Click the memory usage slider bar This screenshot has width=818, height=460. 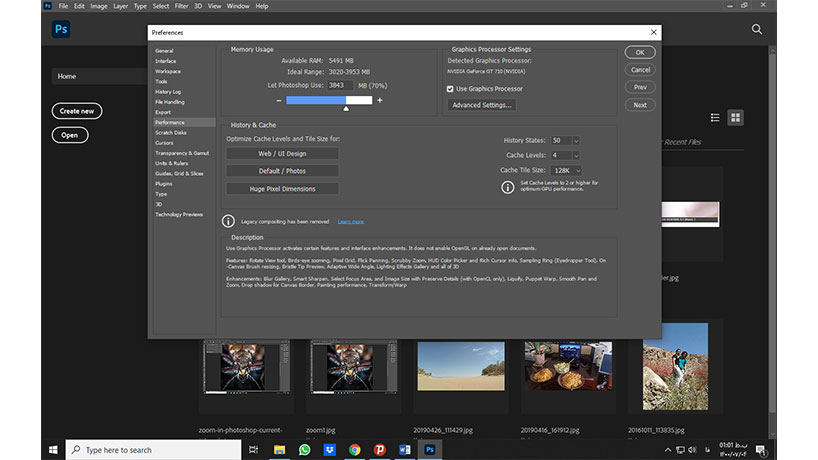coord(328,100)
